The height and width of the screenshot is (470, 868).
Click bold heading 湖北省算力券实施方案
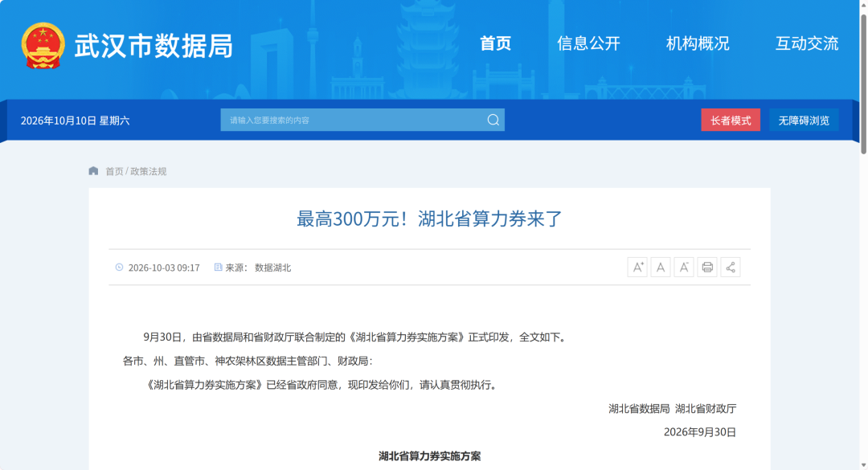pyautogui.click(x=429, y=456)
